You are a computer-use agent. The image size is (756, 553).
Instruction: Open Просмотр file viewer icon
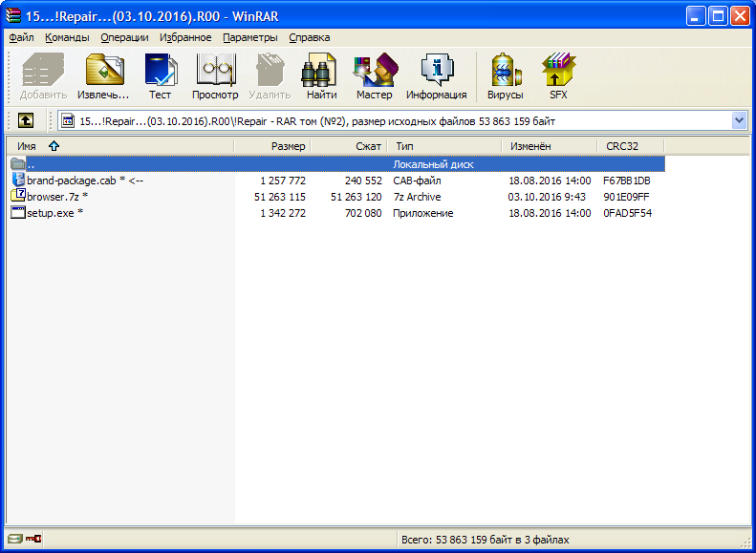click(215, 77)
